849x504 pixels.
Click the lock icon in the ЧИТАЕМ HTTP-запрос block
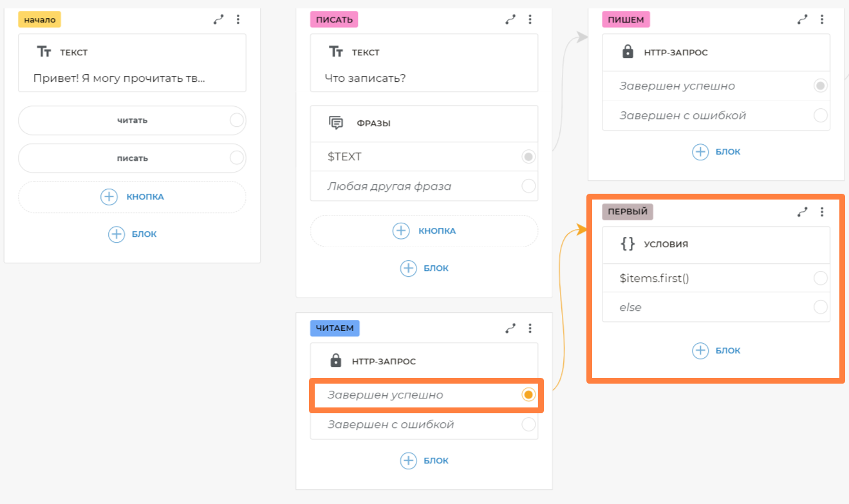pos(335,361)
